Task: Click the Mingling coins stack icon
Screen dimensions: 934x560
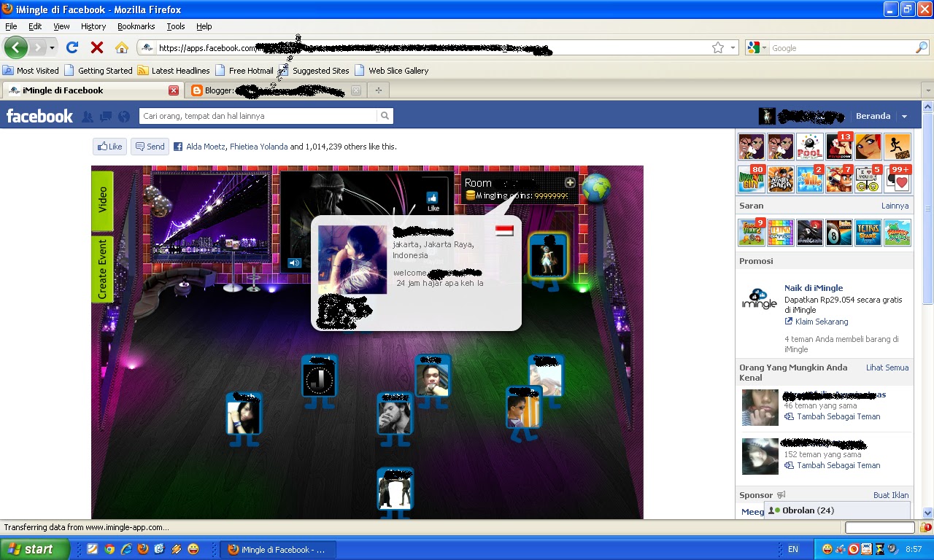Action: click(x=471, y=195)
